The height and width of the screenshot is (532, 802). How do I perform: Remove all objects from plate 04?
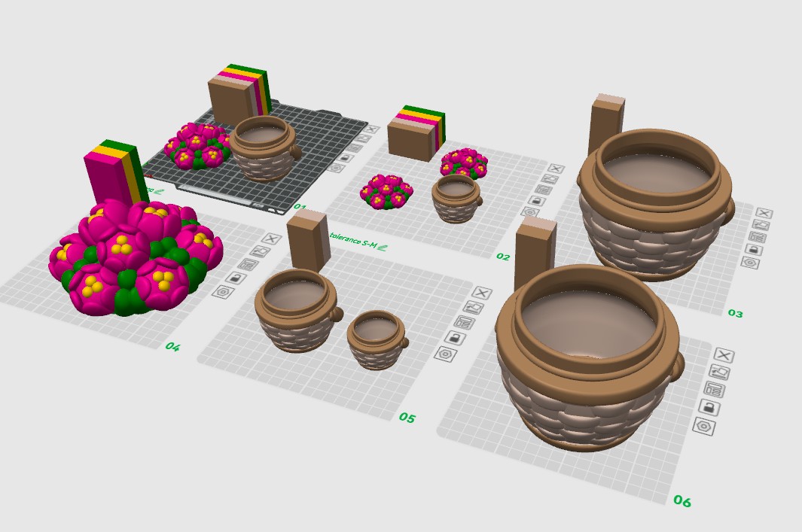pyautogui.click(x=271, y=239)
